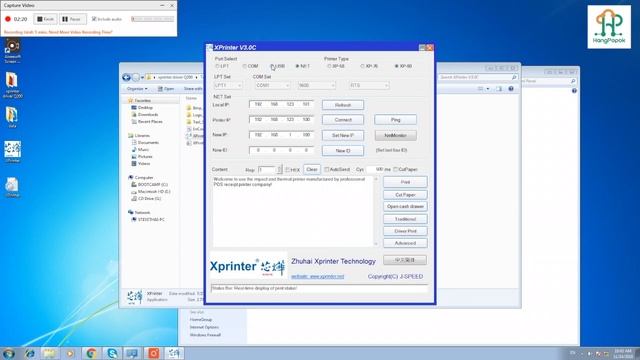Open the Organize dropdown in Explorer
This screenshot has width=640, height=360.
click(x=137, y=89)
